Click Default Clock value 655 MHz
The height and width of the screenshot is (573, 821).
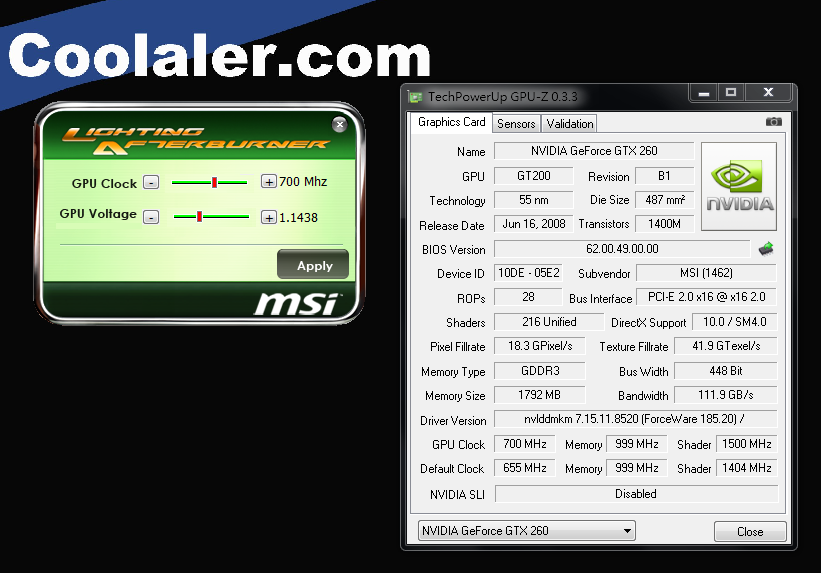pyautogui.click(x=525, y=468)
